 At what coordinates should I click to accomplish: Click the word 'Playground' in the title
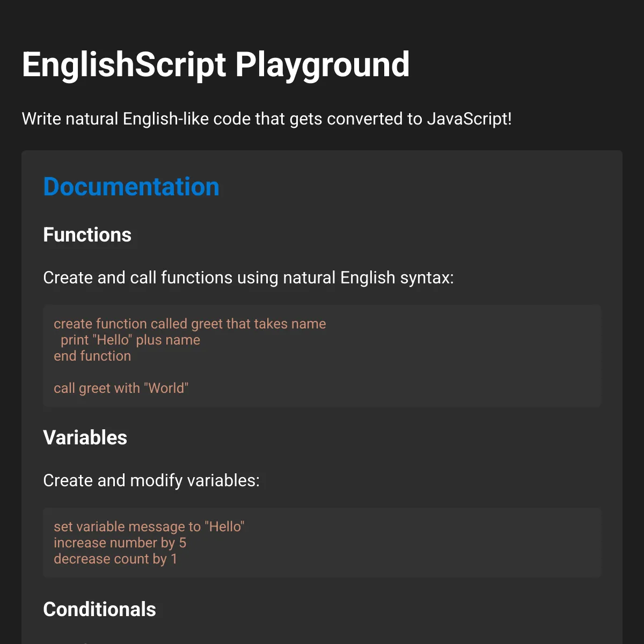pyautogui.click(x=323, y=66)
